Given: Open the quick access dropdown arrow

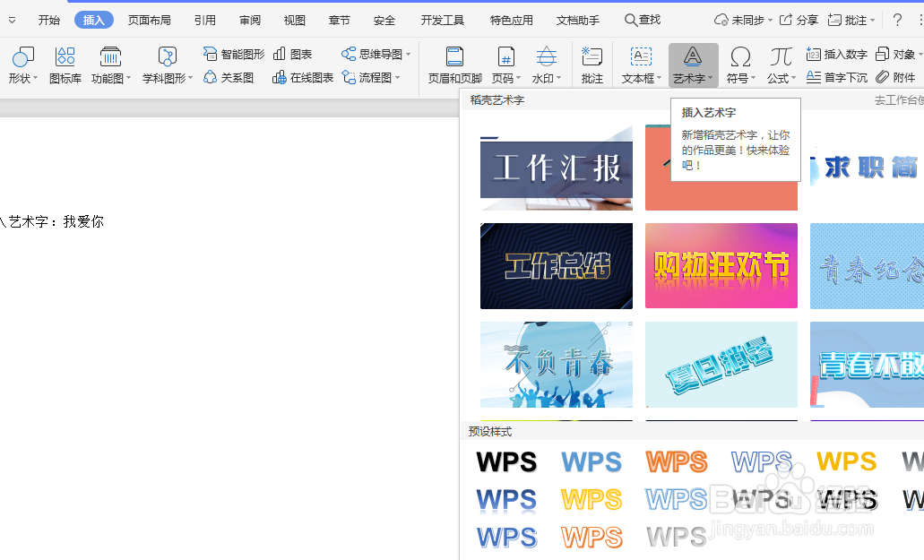Looking at the screenshot, I should (x=12, y=20).
